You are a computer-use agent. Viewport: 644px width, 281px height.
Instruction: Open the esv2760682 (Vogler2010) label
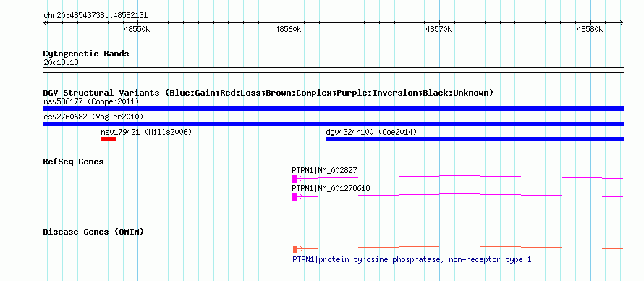pos(93,117)
